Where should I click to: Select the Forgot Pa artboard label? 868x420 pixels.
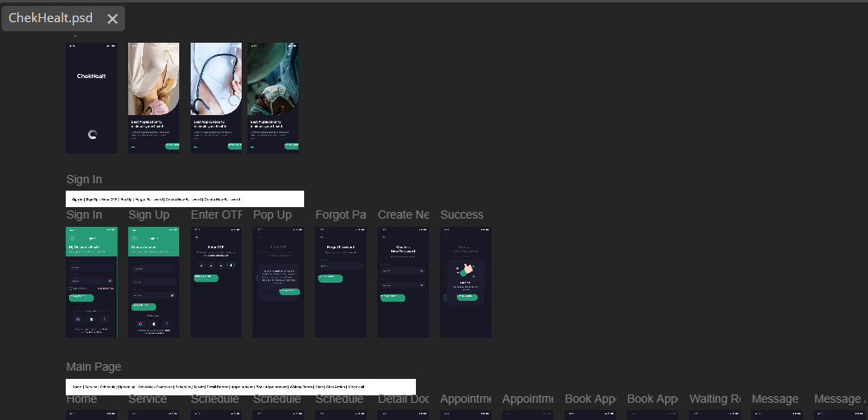point(340,215)
